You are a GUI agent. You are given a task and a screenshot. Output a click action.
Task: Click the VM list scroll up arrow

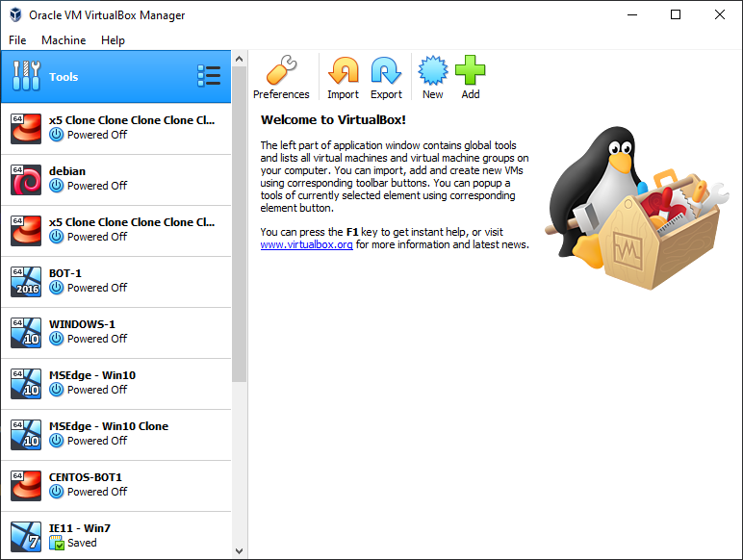240,59
